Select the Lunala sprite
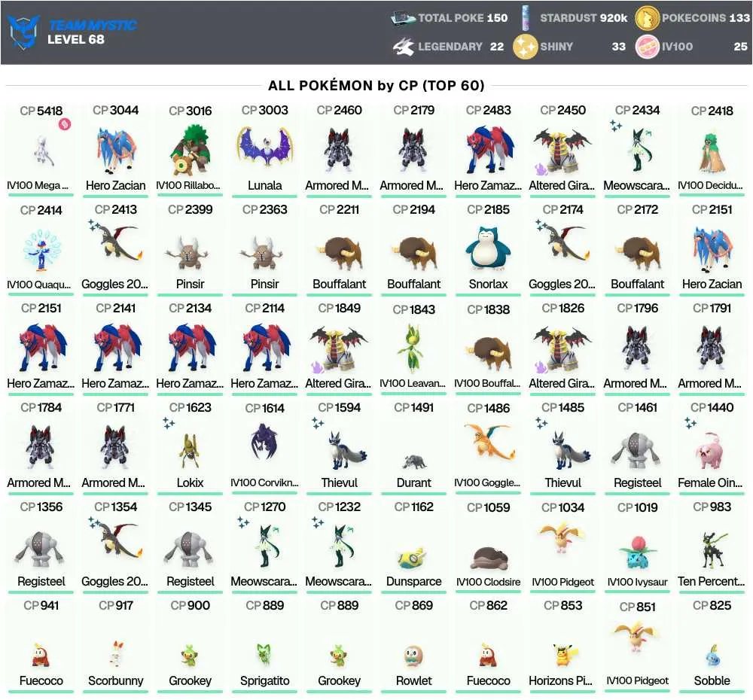 pos(264,146)
